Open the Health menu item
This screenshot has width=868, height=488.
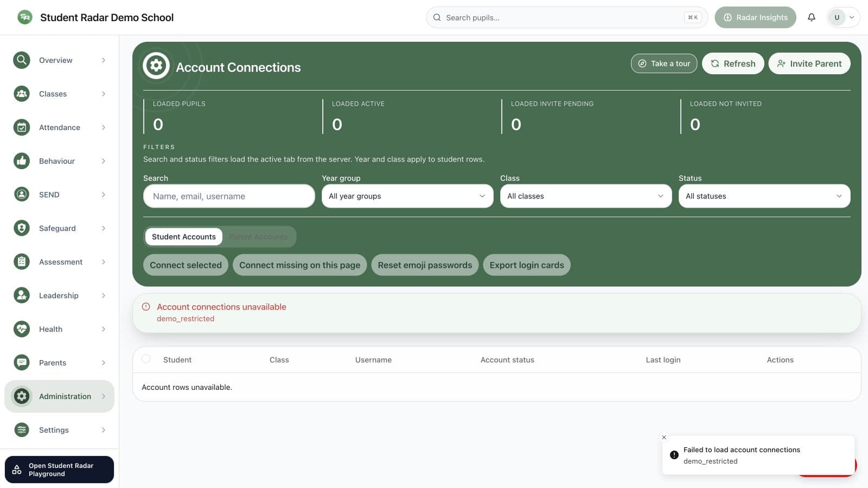coord(60,329)
